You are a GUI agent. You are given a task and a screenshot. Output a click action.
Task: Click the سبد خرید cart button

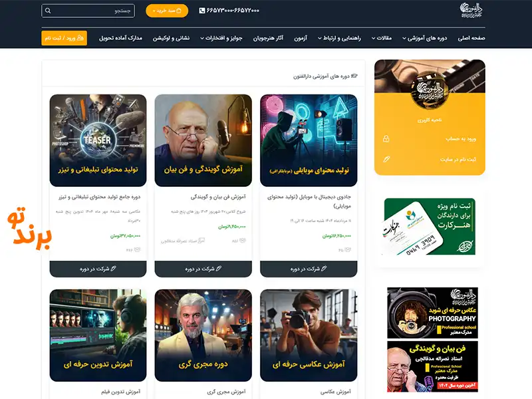(x=167, y=11)
